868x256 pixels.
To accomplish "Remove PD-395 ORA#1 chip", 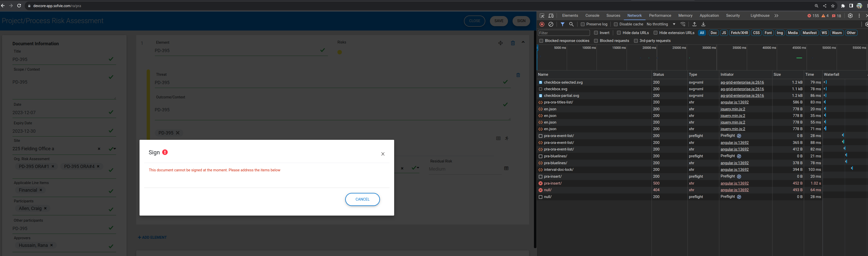I will 53,166.
